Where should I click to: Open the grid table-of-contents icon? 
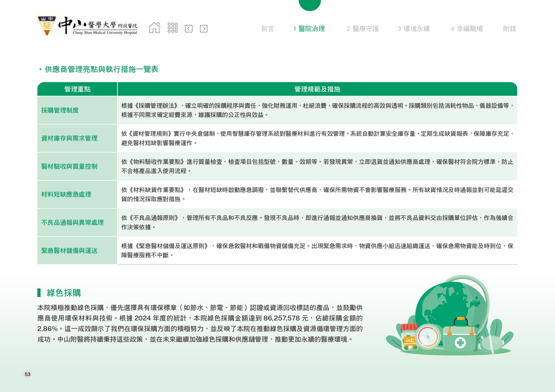tap(172, 28)
